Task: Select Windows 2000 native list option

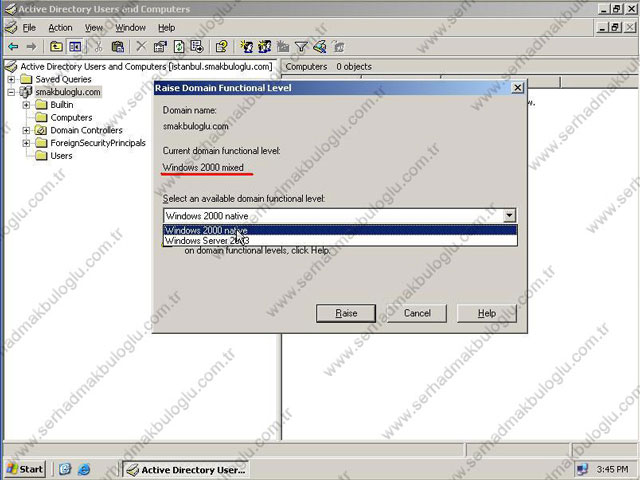Action: point(340,230)
